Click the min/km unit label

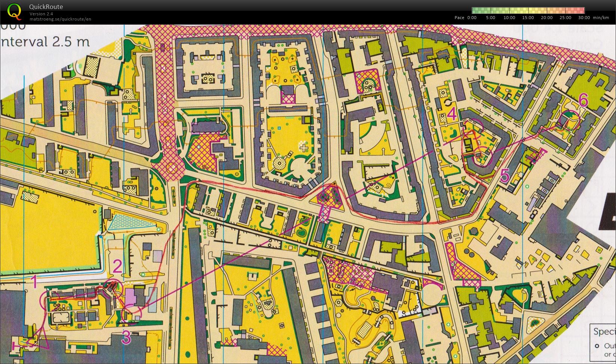(601, 17)
